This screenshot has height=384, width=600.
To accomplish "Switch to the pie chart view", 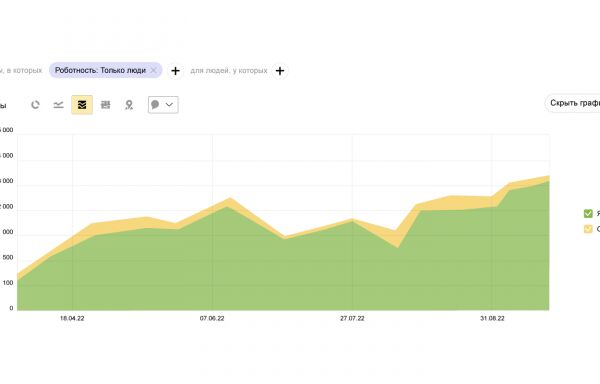I will 35,105.
